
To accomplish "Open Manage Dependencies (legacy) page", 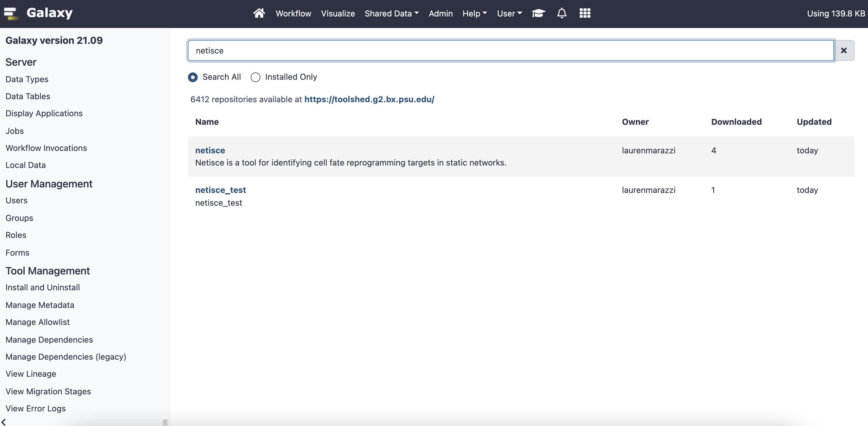I will click(x=66, y=357).
